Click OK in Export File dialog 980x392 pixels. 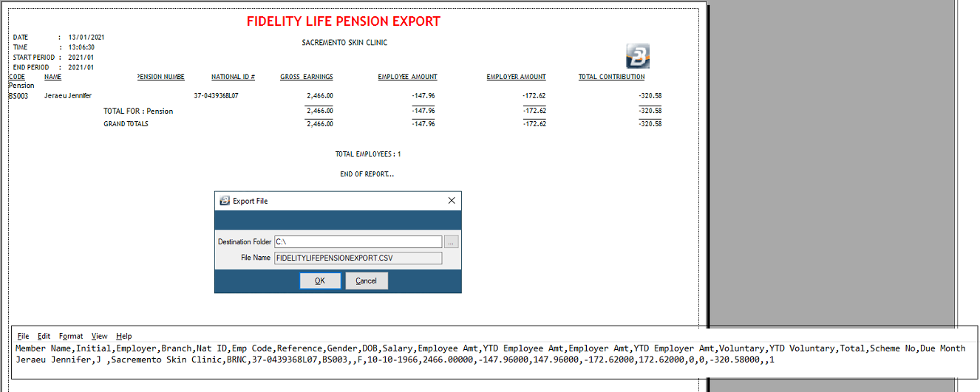coord(320,281)
